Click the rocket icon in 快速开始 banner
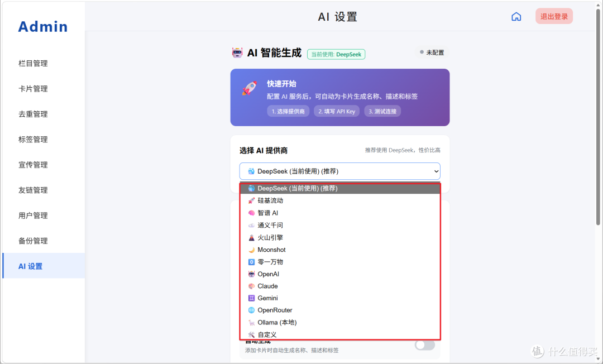Screen dimensions: 603x364 tap(249, 88)
